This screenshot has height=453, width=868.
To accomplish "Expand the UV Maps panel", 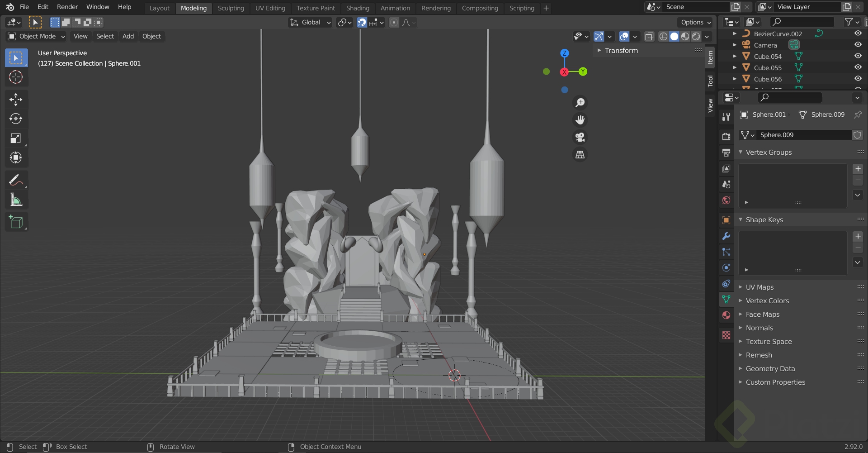I will click(x=759, y=287).
